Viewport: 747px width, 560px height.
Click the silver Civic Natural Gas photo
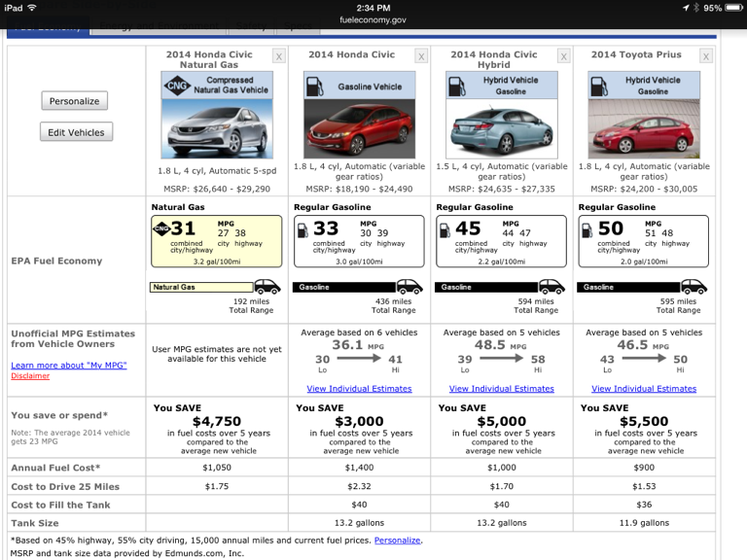pyautogui.click(x=217, y=128)
